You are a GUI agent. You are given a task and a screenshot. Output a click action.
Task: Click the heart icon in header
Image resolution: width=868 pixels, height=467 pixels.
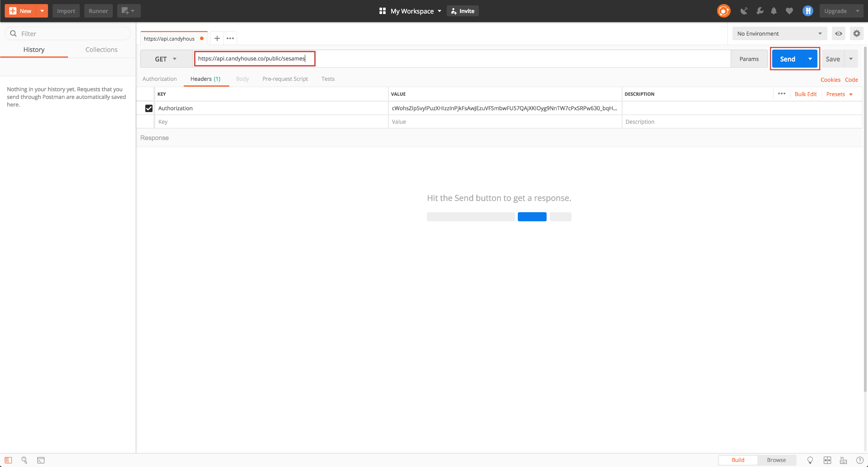[x=789, y=11]
